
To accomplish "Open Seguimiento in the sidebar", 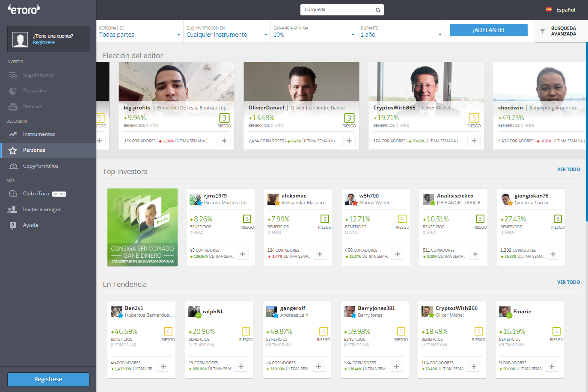I will pos(48,75).
